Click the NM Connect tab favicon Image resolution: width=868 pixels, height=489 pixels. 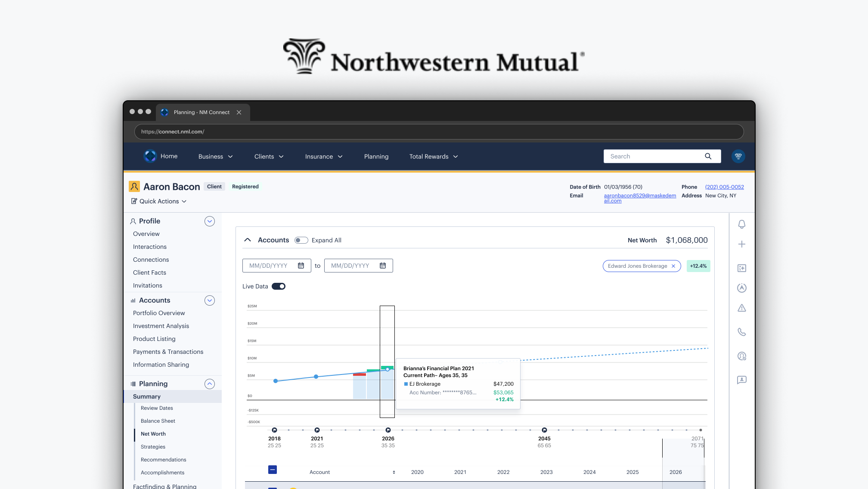(x=164, y=112)
